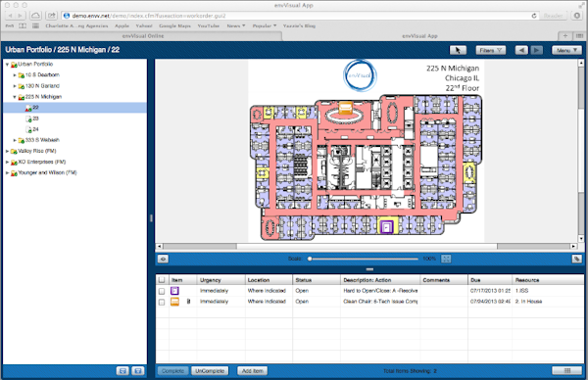Select the pointer arrow tool button
The height and width of the screenshot is (380, 588).
pos(458,50)
